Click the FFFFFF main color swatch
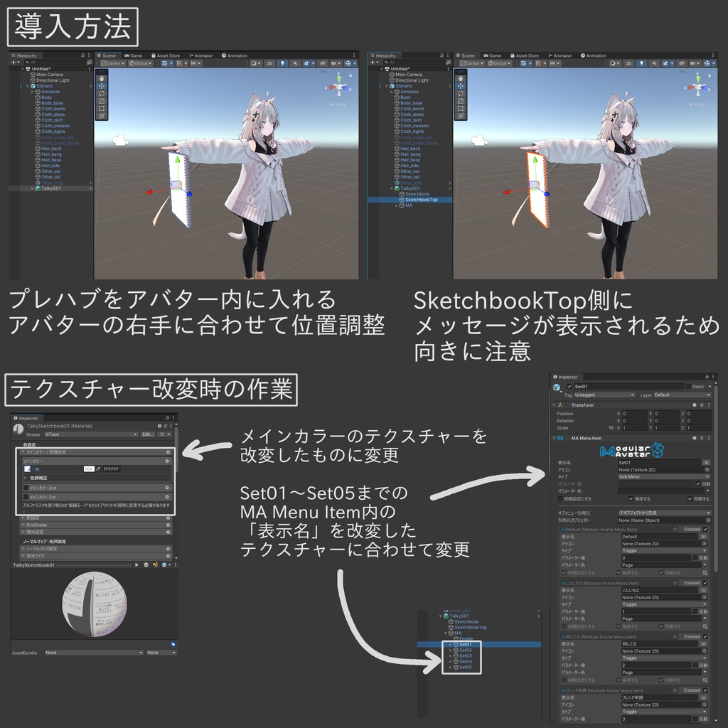This screenshot has width=728, height=728. tap(111, 469)
